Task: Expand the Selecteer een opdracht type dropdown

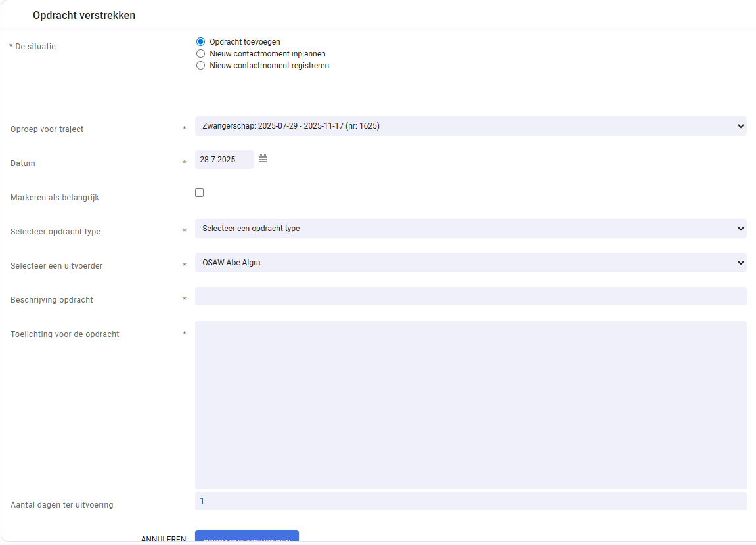Action: tap(470, 229)
